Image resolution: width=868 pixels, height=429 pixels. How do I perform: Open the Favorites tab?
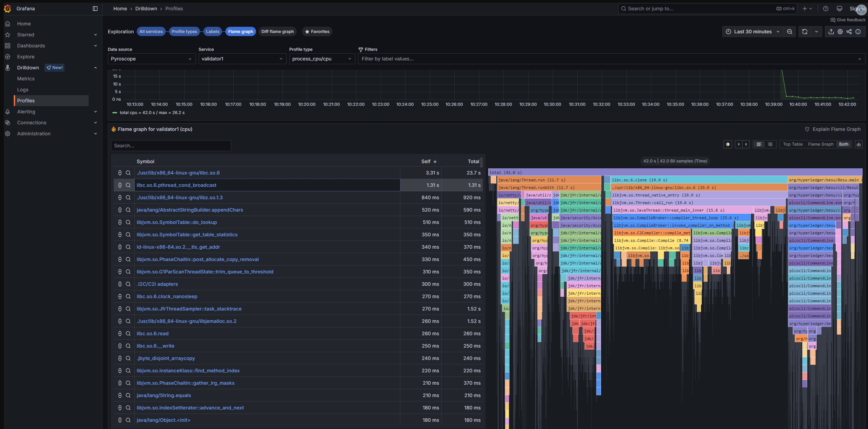point(317,32)
